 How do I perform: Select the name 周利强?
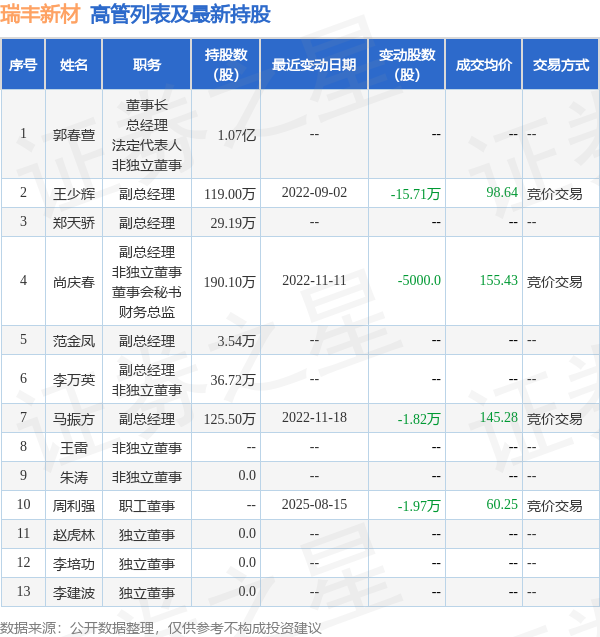(x=74, y=506)
